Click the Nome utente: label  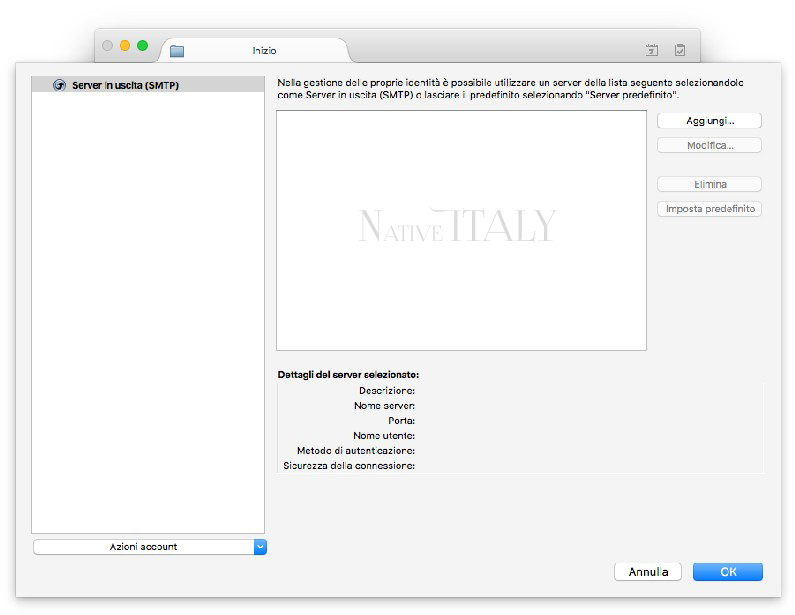click(x=384, y=436)
